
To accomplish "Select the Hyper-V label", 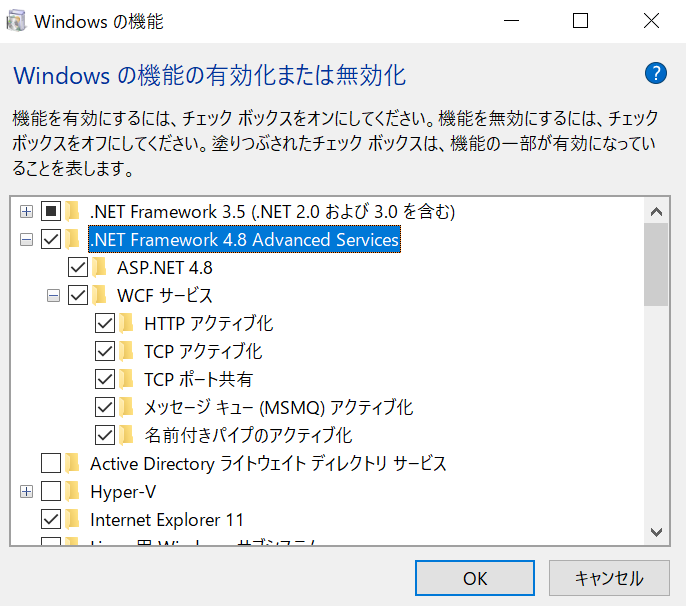I will coord(123,492).
